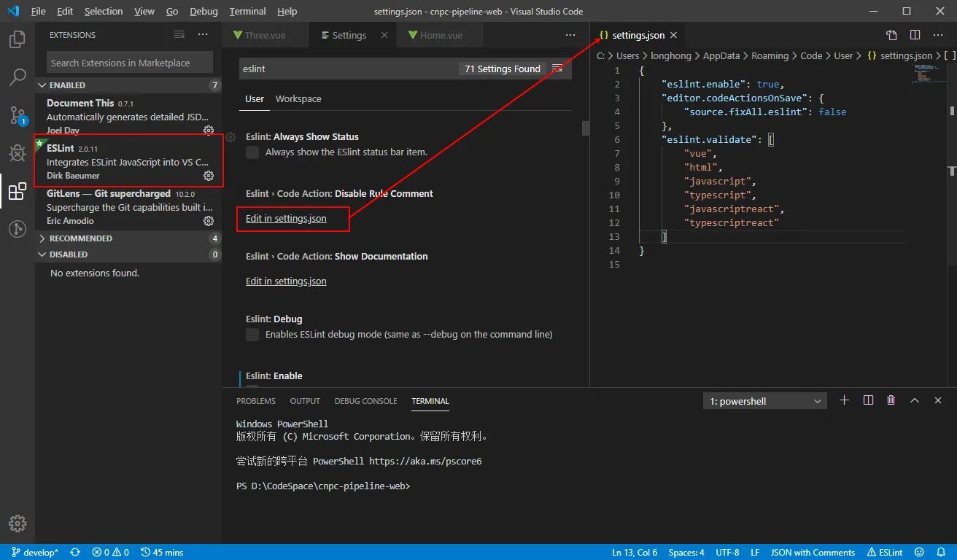
Task: Click the gear for ESLint extension
Action: [x=209, y=176]
